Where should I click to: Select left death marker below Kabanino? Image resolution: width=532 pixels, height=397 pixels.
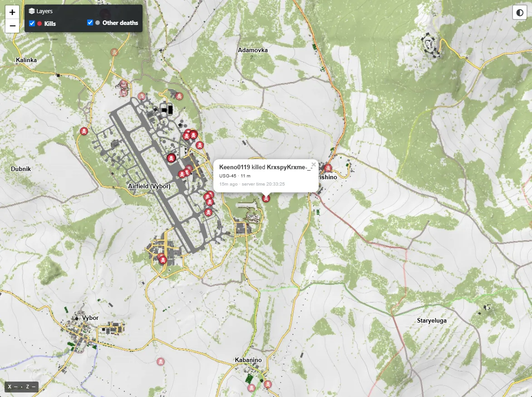tap(251, 387)
